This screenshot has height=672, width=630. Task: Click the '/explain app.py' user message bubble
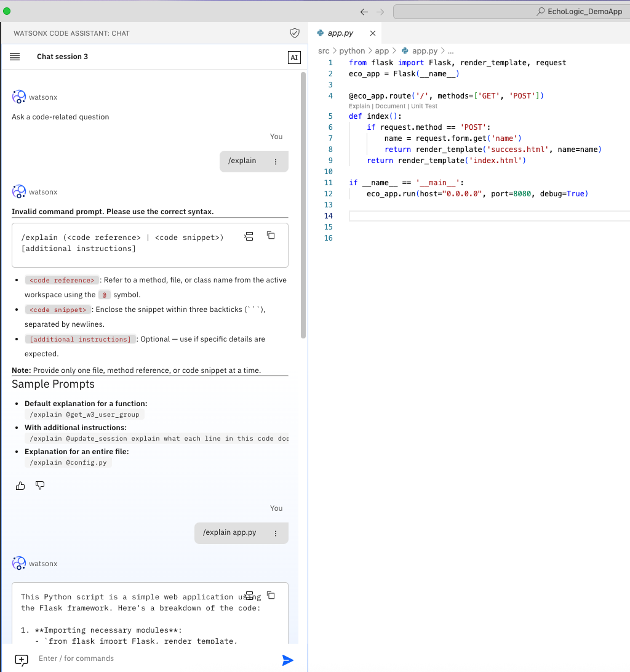click(x=241, y=533)
